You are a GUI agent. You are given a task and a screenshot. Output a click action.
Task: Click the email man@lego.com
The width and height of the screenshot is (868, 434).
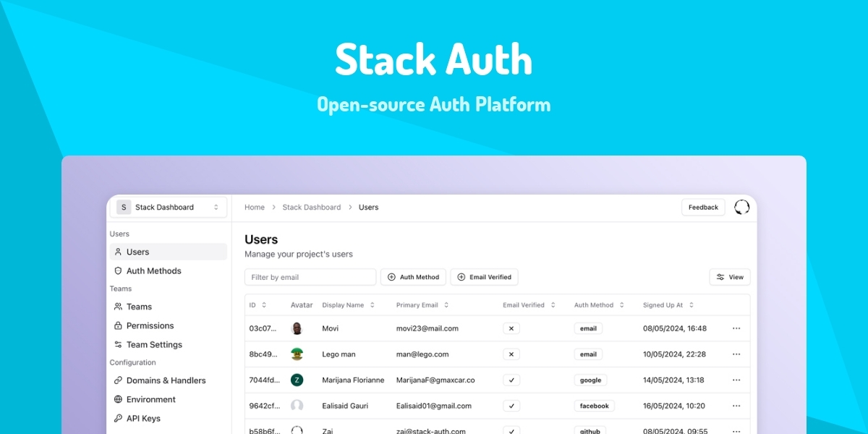(422, 354)
